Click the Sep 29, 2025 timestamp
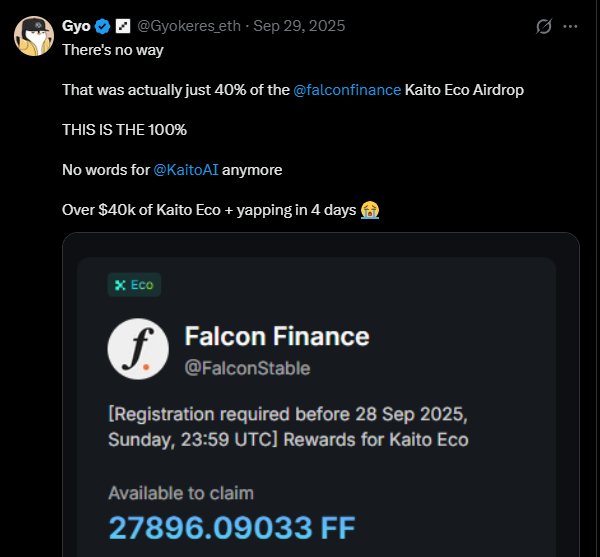Screen dimensions: 600x557 (299, 26)
